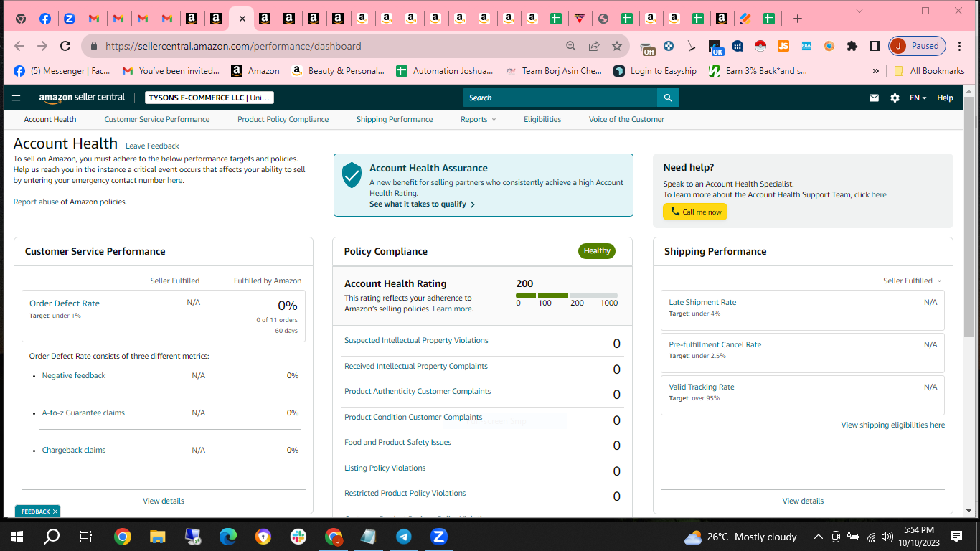Viewport: 980px width, 551px height.
Task: Open the Order Defect Rate link
Action: 65,303
